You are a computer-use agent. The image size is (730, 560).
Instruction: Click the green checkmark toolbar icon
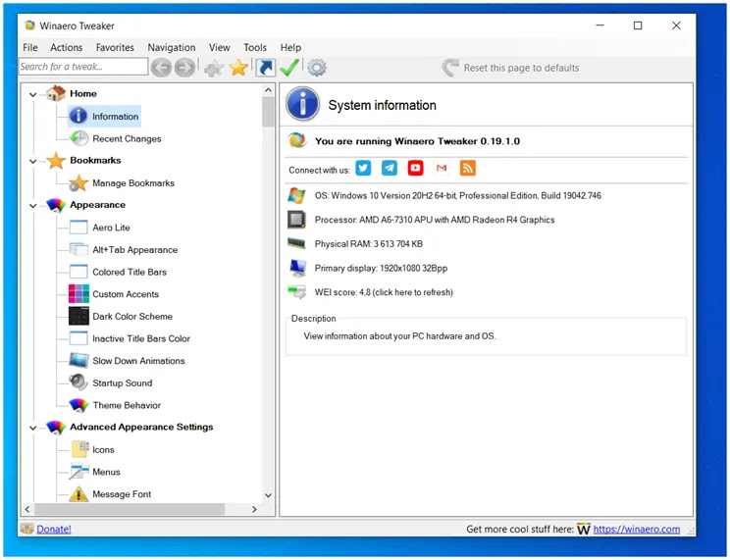289,68
